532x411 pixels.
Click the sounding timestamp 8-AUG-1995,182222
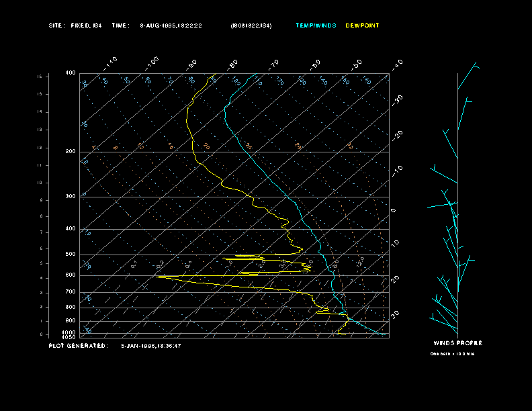(171, 26)
